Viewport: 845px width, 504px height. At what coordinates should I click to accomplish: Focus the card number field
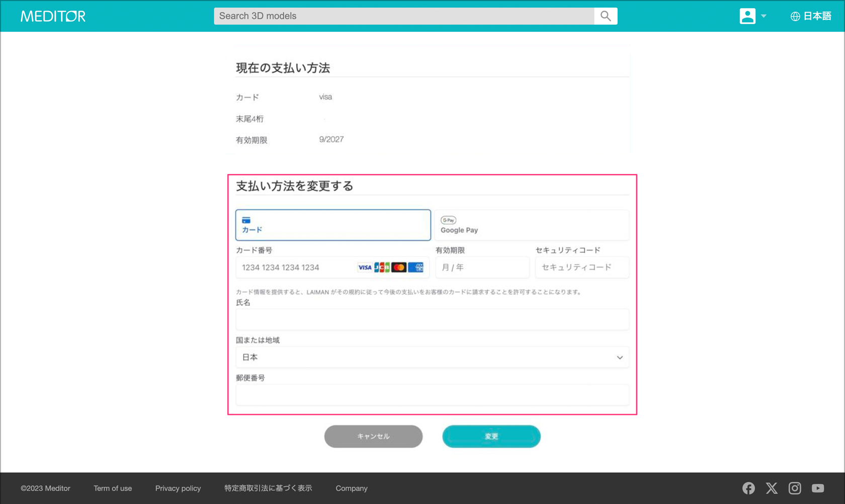click(x=297, y=268)
